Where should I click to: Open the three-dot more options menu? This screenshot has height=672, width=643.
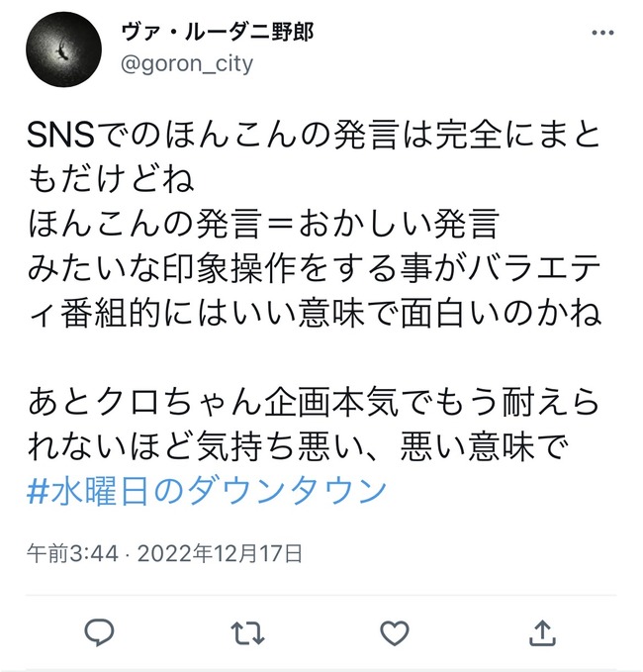pyautogui.click(x=602, y=33)
